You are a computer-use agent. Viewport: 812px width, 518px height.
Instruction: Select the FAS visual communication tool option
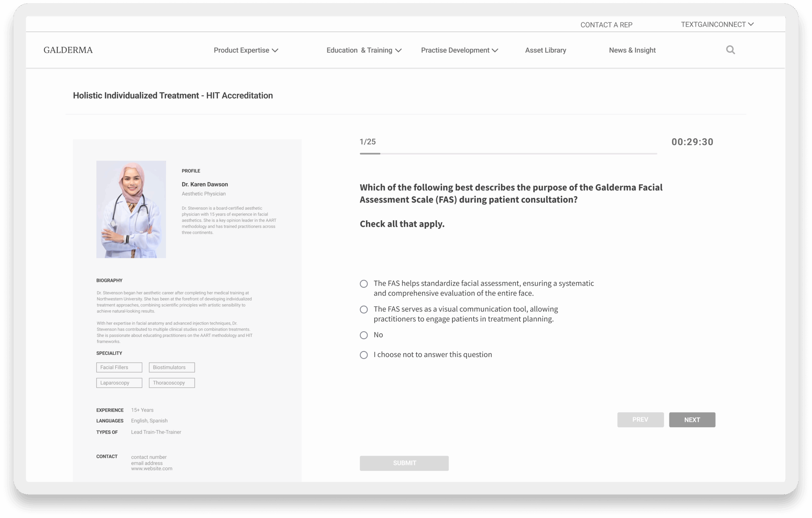tap(364, 310)
